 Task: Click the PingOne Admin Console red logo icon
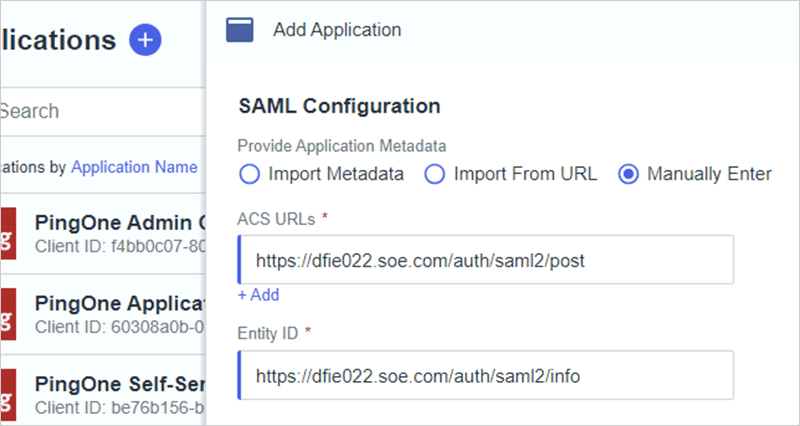8,232
